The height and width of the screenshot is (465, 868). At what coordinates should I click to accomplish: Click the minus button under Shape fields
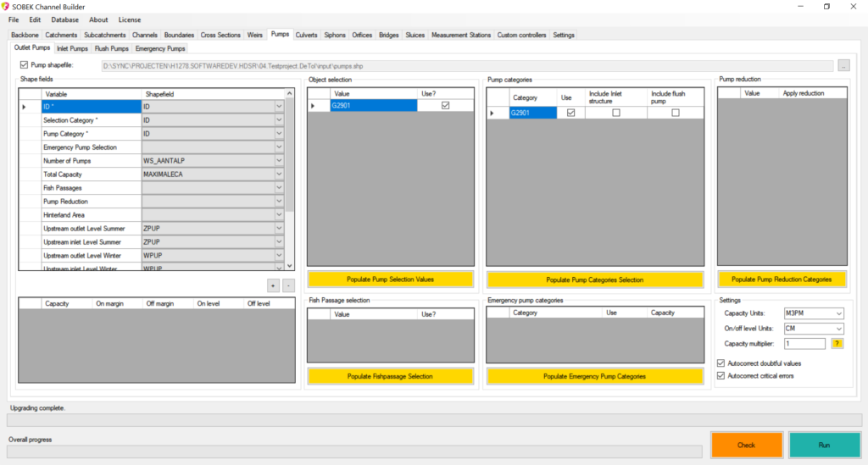[287, 285]
